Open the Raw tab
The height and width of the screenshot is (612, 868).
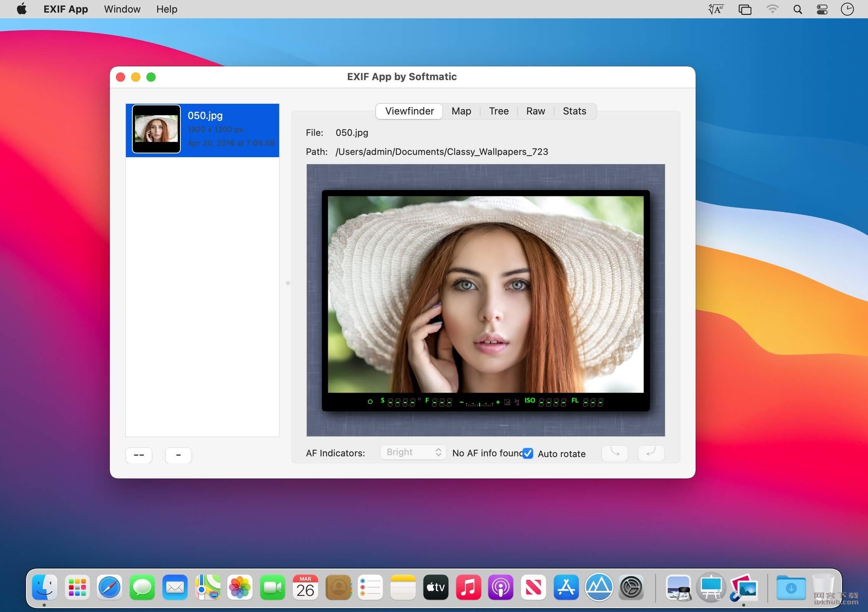535,111
